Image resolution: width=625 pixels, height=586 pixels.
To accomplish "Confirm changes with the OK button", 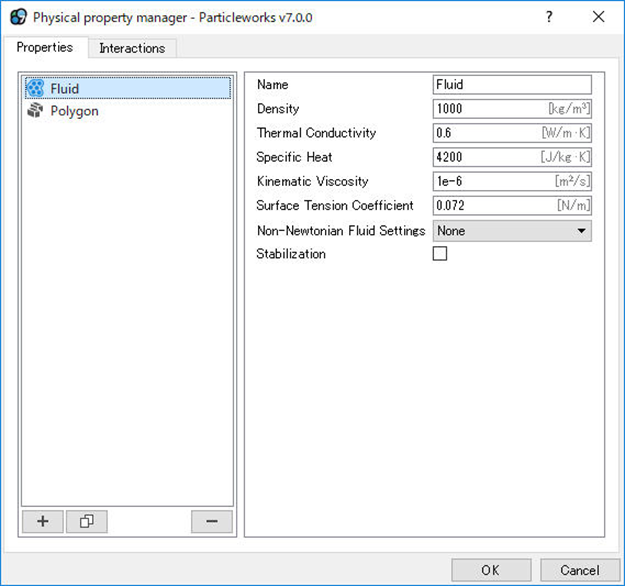I will 491,570.
